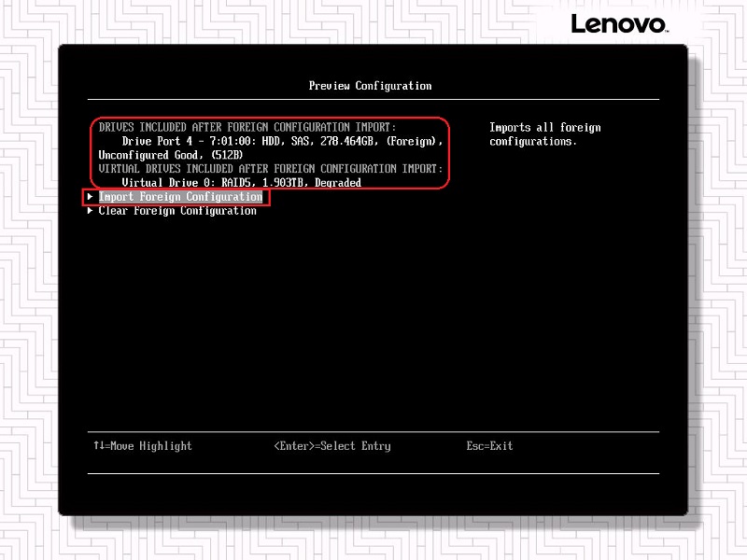Click the Preview Configuration title
Viewport: 747px width, 560px height.
pyautogui.click(x=370, y=86)
